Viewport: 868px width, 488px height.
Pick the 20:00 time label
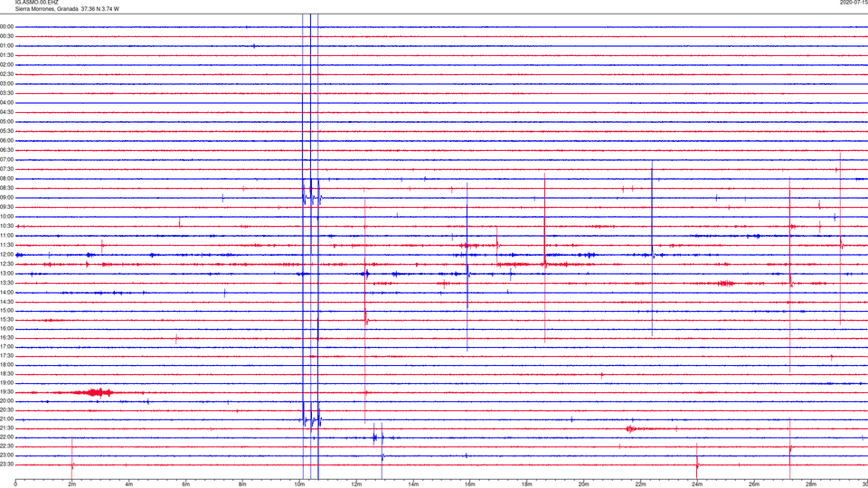coord(7,401)
